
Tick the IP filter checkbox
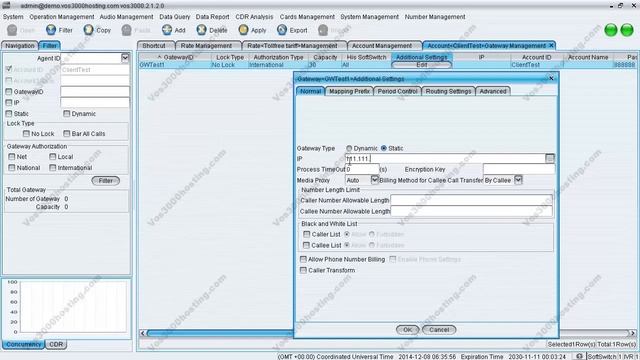tap(9, 102)
